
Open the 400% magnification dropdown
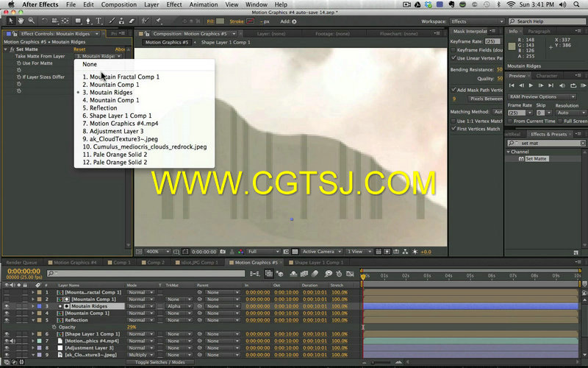click(157, 252)
